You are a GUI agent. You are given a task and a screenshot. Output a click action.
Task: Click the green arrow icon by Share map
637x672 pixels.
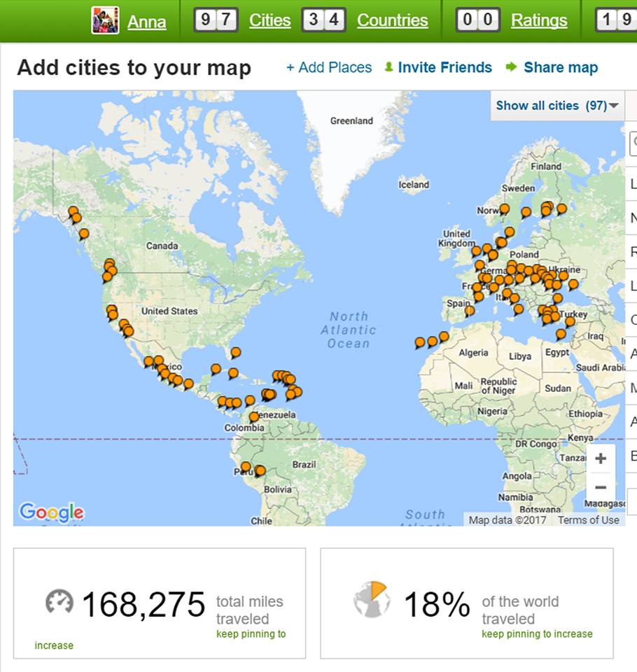511,67
